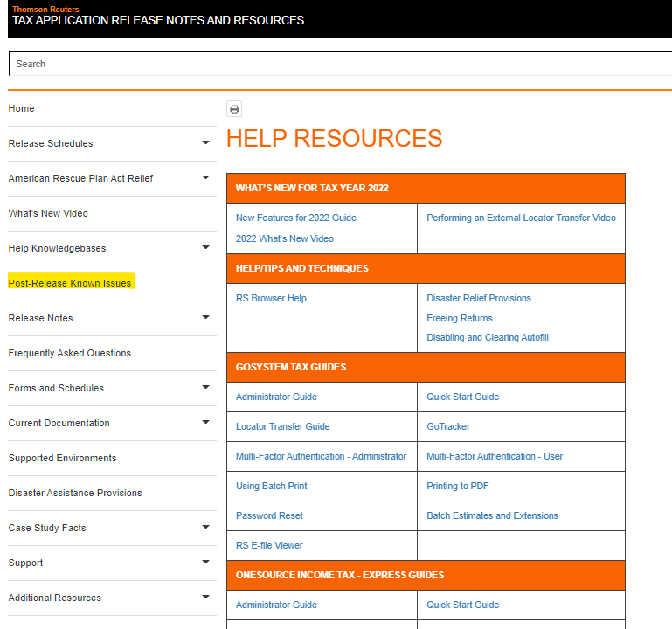Open 2022 What's New Video link

tap(285, 238)
